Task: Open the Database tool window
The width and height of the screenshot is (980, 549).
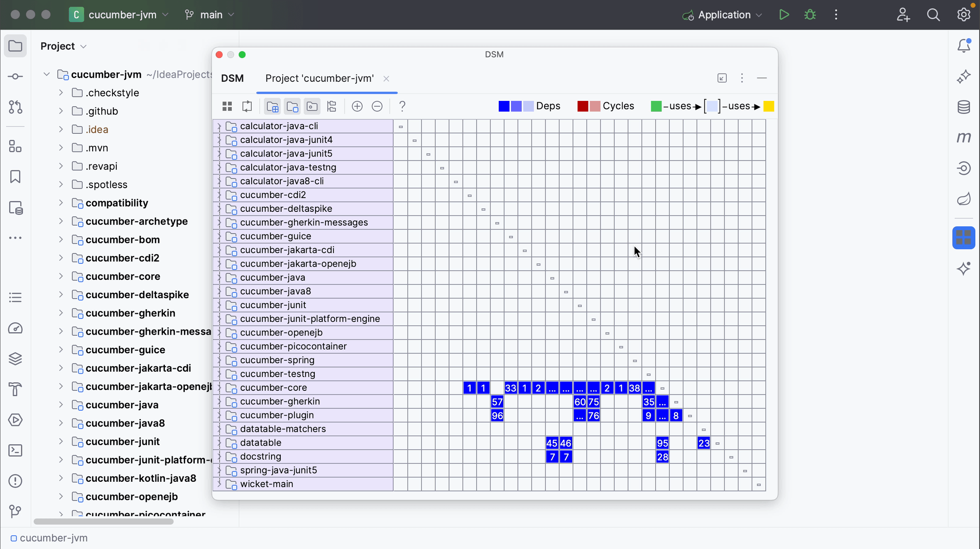Action: [x=964, y=107]
